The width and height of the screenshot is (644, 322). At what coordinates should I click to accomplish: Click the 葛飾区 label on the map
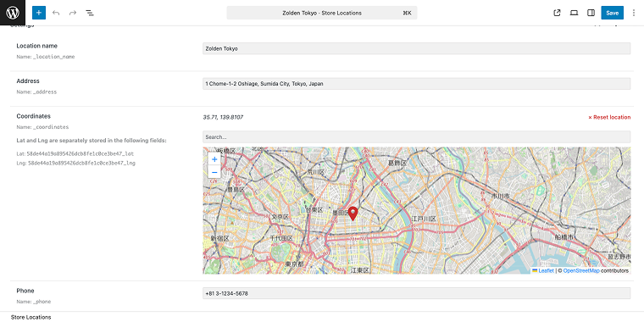coord(397,164)
